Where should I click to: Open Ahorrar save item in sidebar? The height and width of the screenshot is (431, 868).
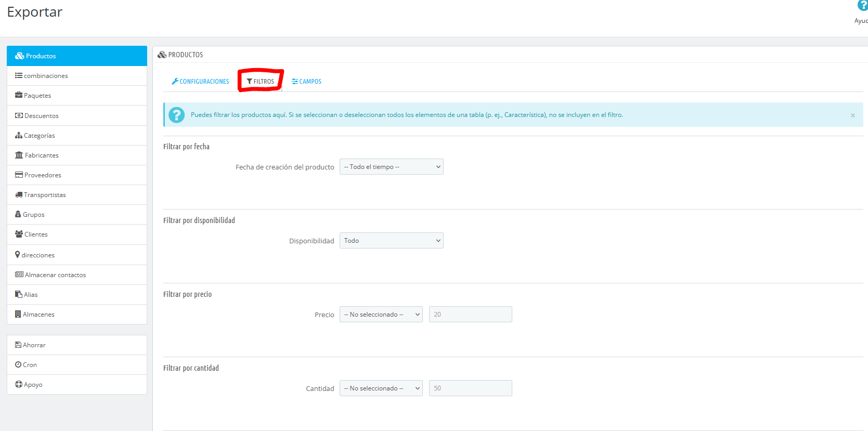pos(34,345)
